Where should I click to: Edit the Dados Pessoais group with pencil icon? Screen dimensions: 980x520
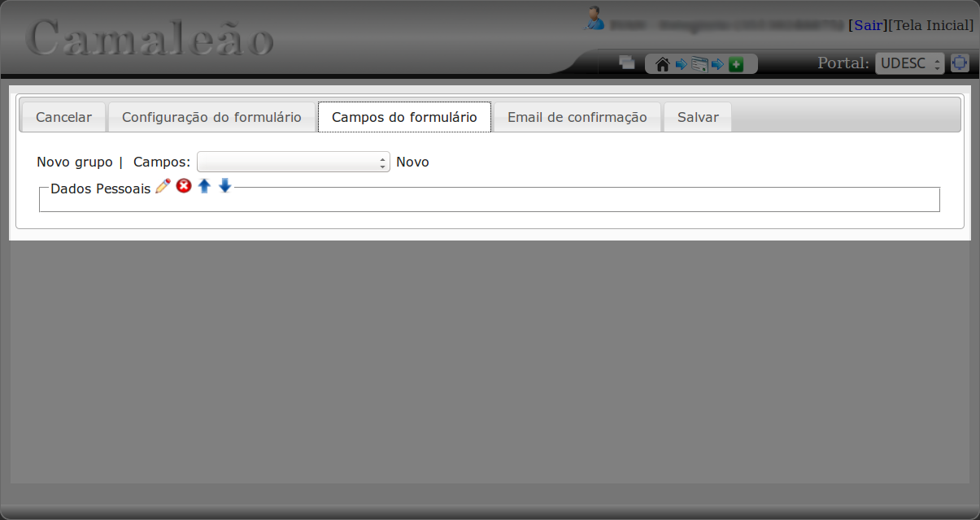(x=163, y=187)
